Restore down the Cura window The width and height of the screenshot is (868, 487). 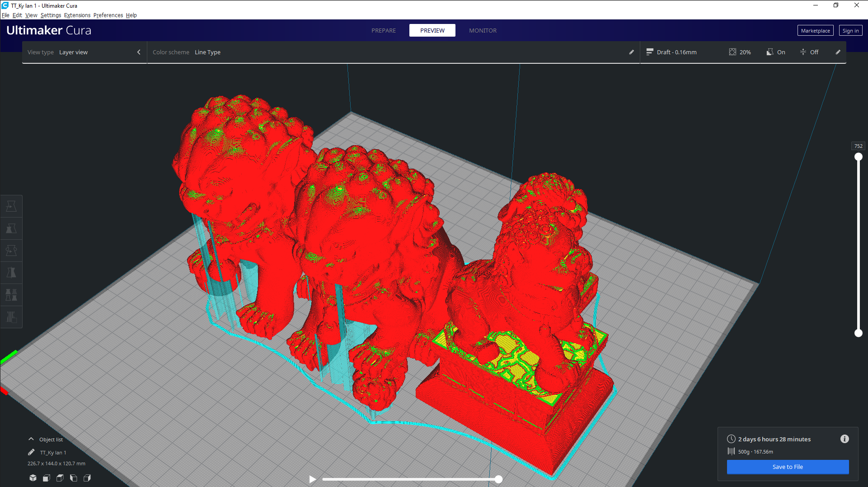(x=836, y=5)
